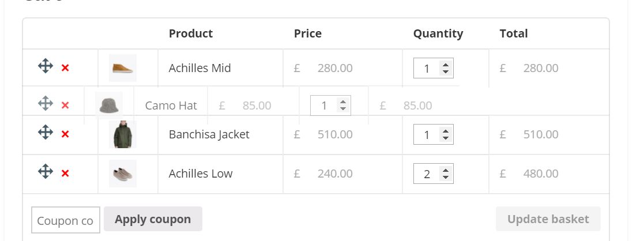Click the Coupon code input field
644x241 pixels.
pos(65,220)
